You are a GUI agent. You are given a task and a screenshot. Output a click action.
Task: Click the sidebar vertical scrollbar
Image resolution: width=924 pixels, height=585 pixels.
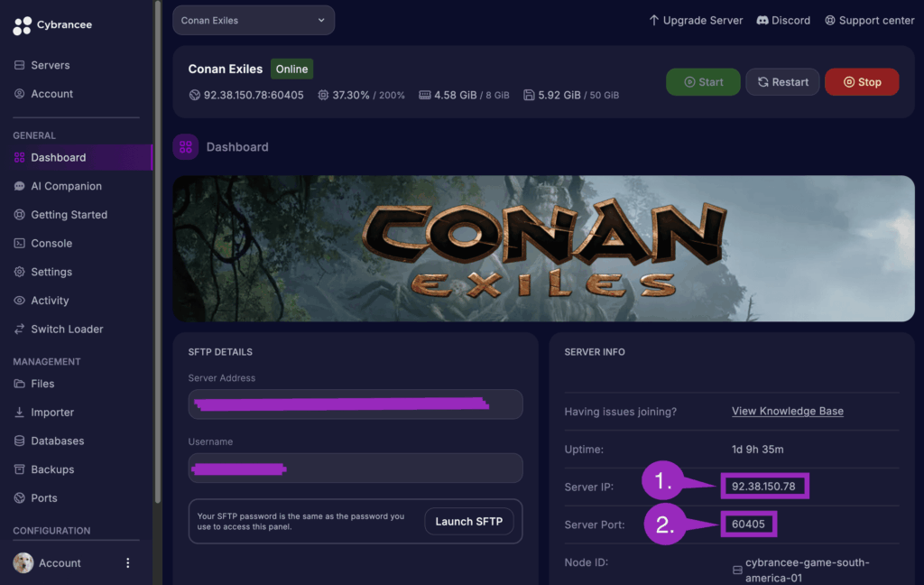(157, 253)
